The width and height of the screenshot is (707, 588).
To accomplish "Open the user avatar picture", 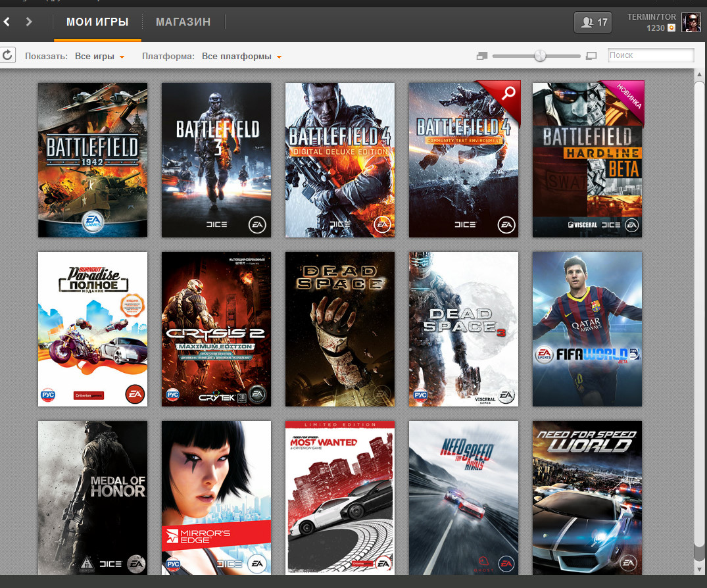I will click(691, 22).
